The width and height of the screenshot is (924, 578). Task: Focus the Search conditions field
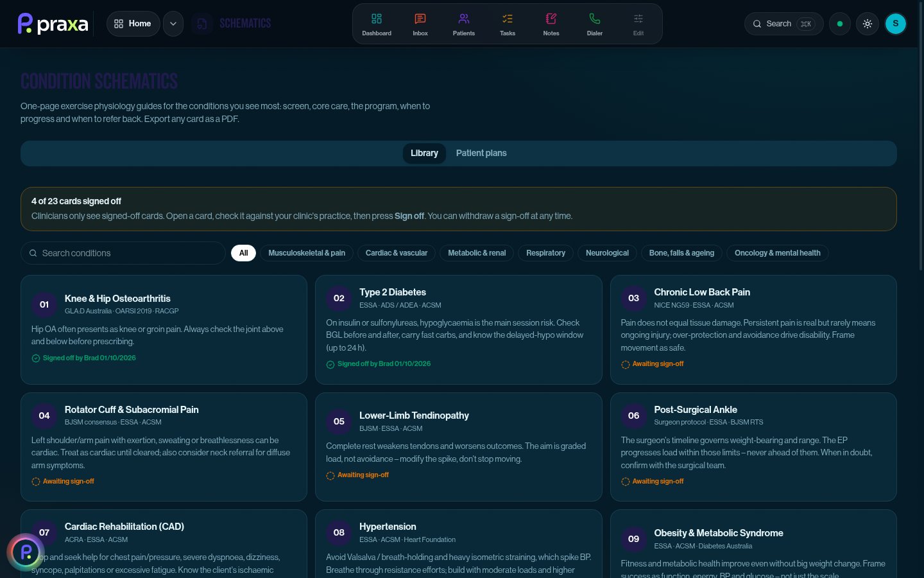[123, 253]
